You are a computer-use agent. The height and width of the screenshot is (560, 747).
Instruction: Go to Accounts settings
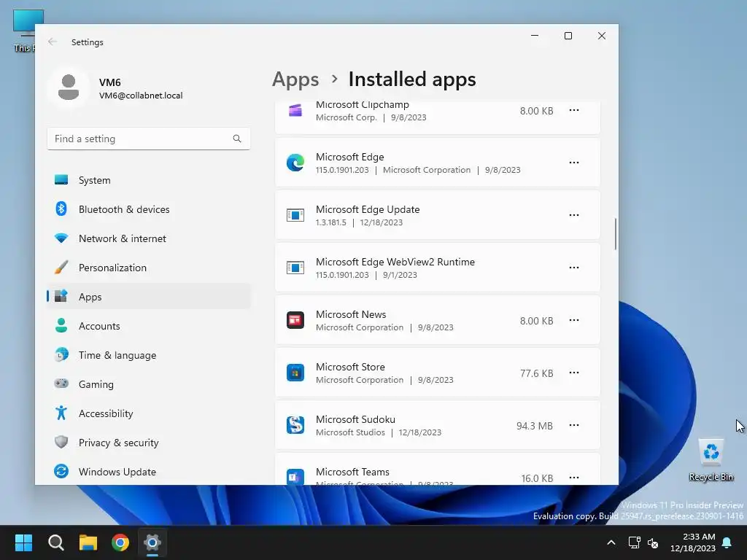tap(149, 326)
